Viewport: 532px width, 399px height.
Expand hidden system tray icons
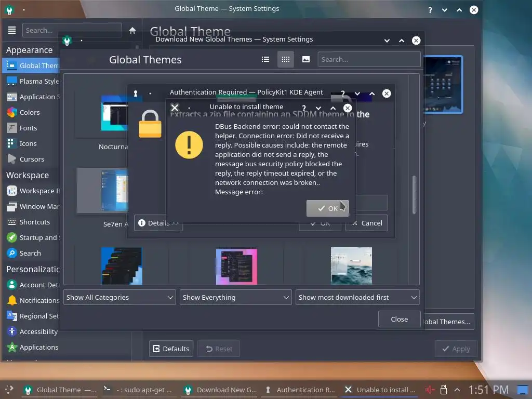pyautogui.click(x=457, y=390)
